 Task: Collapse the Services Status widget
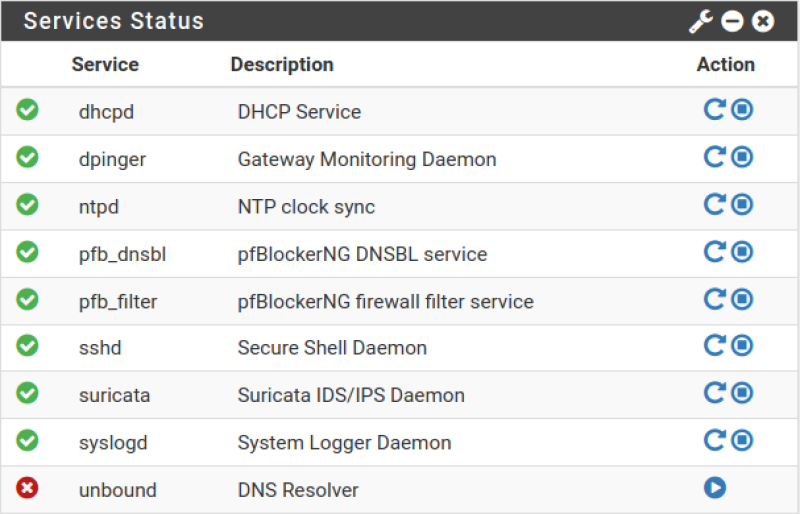point(732,21)
